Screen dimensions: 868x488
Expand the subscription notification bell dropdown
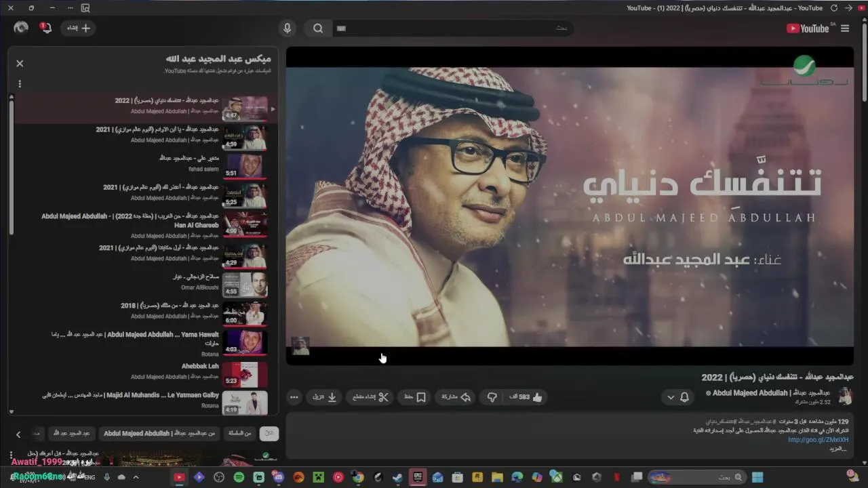[x=677, y=397]
